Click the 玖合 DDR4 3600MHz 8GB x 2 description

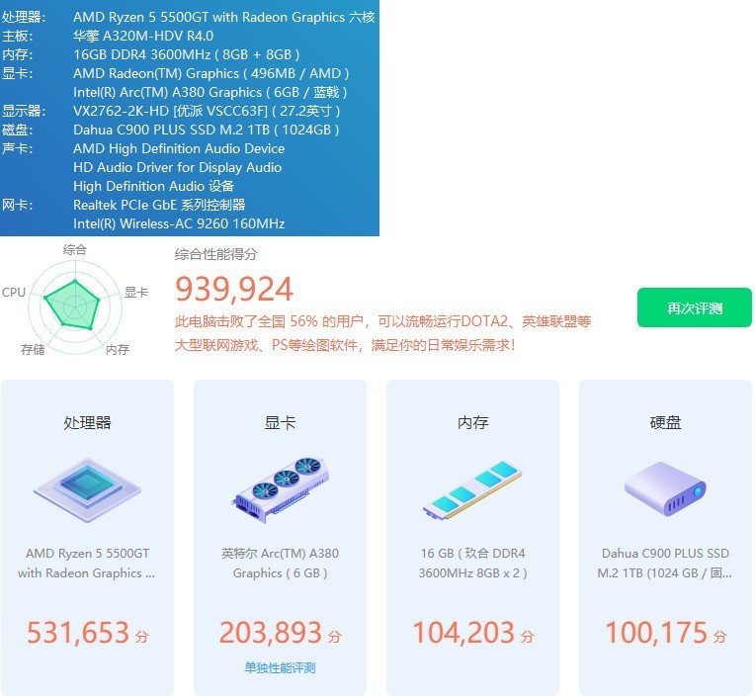pos(472,563)
